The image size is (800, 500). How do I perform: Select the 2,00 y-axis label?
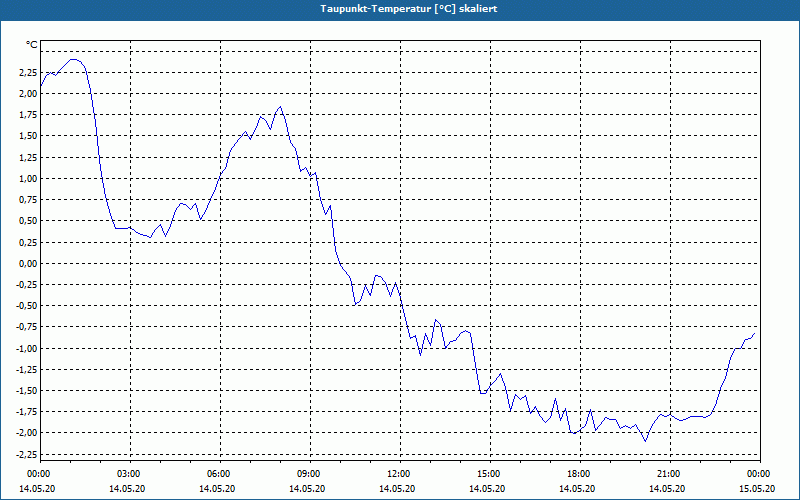(x=28, y=93)
